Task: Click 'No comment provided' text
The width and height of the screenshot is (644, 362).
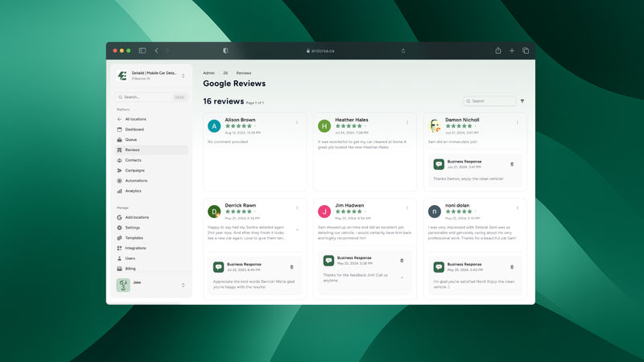Action: coord(228,142)
